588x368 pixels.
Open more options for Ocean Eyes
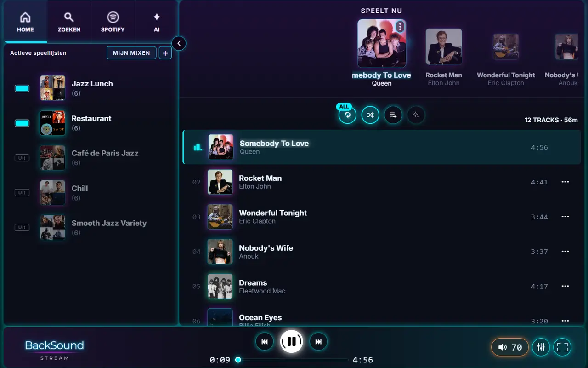pyautogui.click(x=565, y=321)
